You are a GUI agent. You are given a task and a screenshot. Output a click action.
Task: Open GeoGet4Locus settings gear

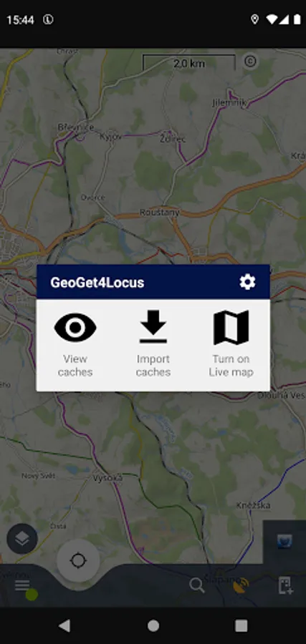247,282
